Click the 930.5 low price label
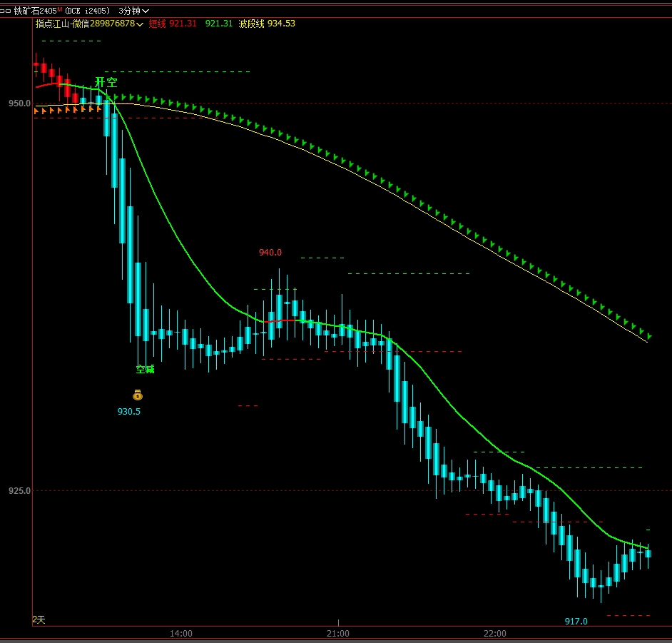The image size is (672, 643). pyautogui.click(x=129, y=411)
